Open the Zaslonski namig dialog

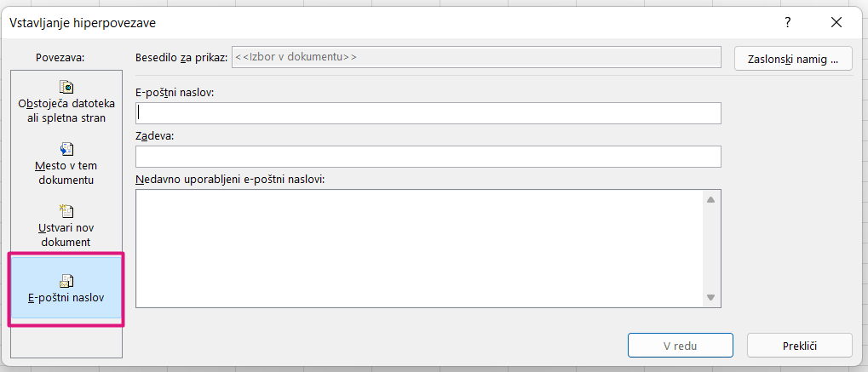pos(793,58)
